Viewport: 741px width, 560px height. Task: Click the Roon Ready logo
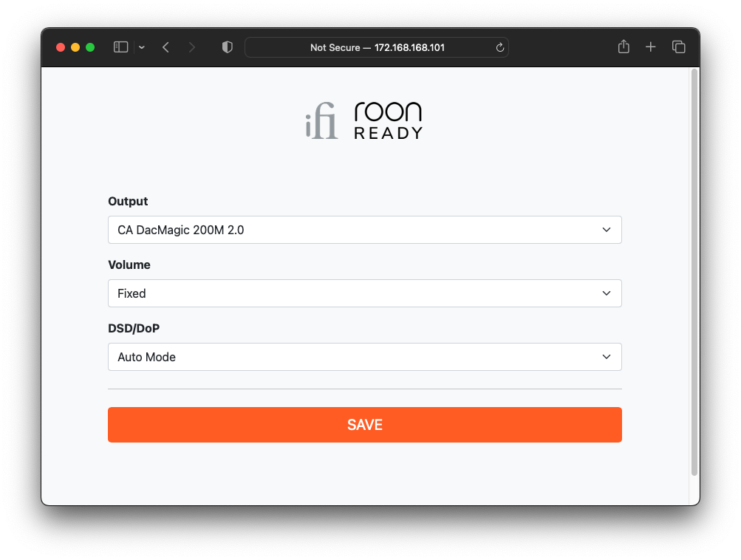(388, 120)
